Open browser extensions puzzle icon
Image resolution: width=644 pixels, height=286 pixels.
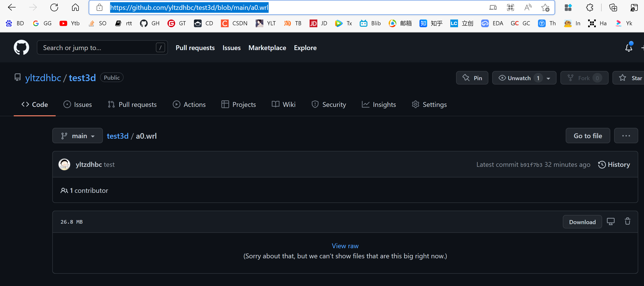tap(590, 7)
